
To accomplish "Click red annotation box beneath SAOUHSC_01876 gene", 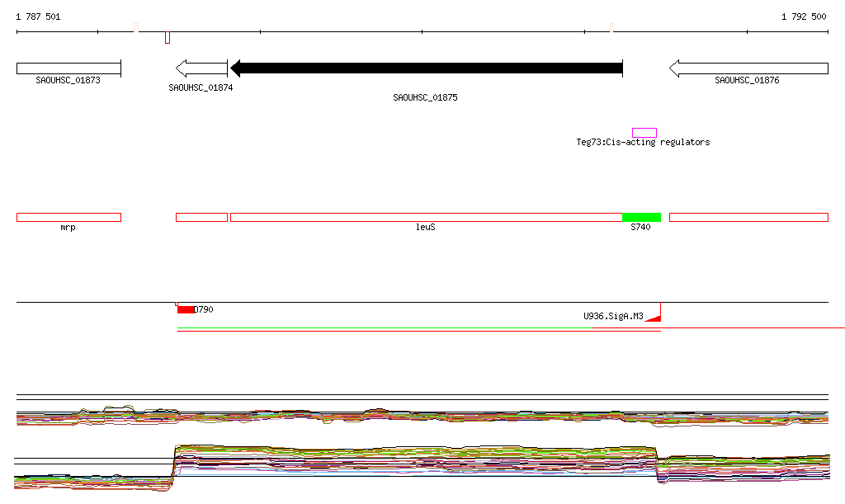I will 748,217.
